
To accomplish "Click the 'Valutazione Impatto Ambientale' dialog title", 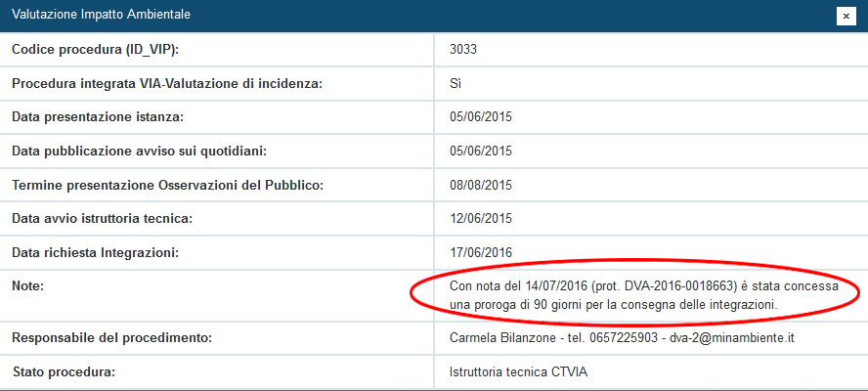I will 101,15.
